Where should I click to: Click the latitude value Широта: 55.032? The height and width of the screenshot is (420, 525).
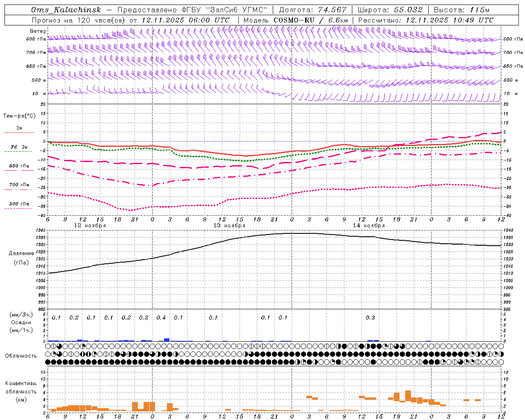[x=390, y=10]
